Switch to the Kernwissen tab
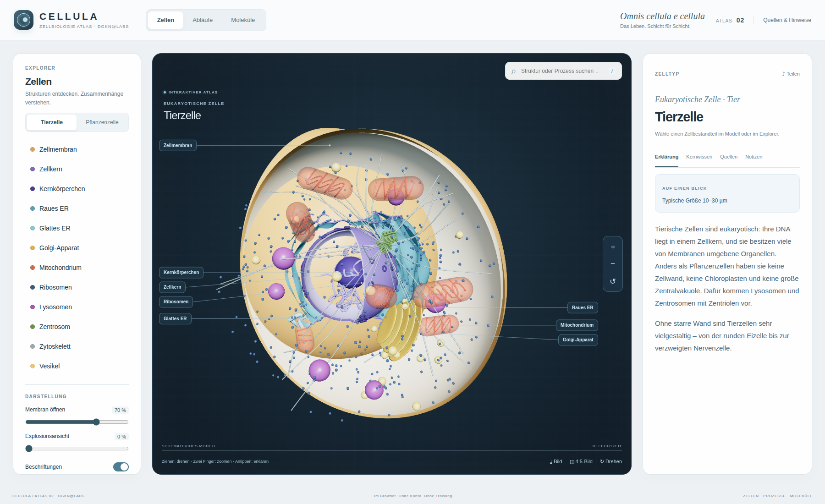The height and width of the screenshot is (504, 825). click(699, 157)
